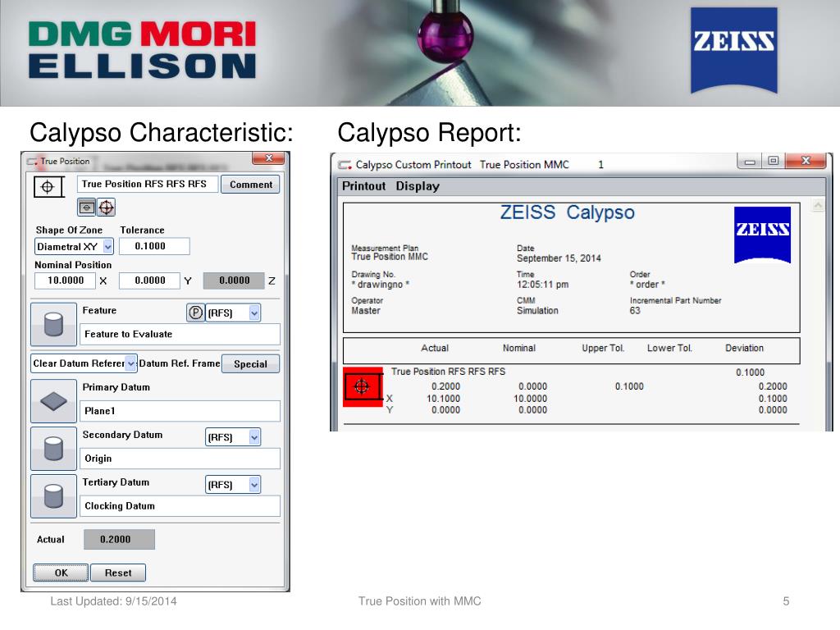Open the Secondary Datum RFS dropdown
Screen dimensions: 840x630
(x=254, y=437)
